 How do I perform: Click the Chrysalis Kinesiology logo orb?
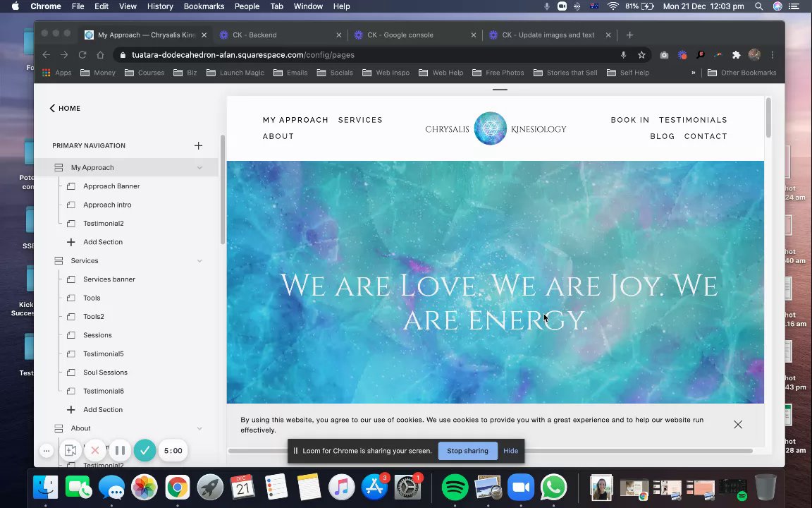tap(491, 128)
